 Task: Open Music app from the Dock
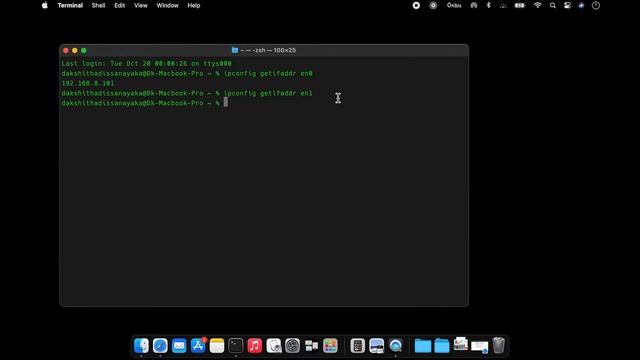pyautogui.click(x=255, y=346)
